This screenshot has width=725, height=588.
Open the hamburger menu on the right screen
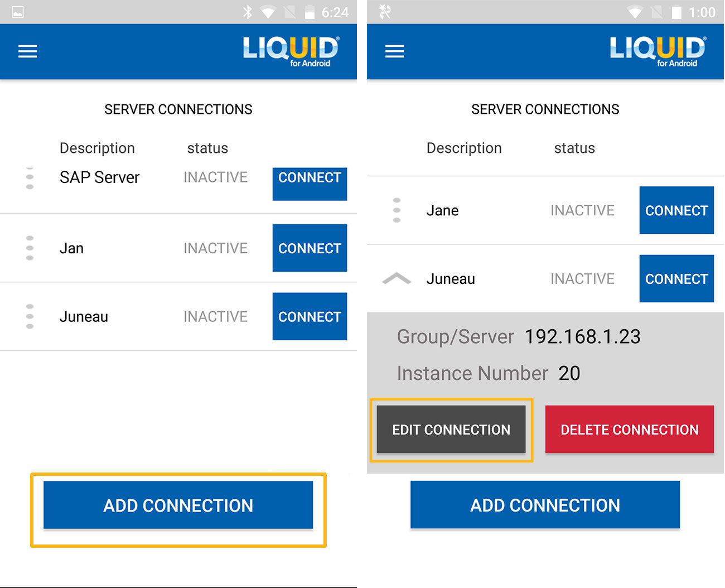tap(394, 52)
